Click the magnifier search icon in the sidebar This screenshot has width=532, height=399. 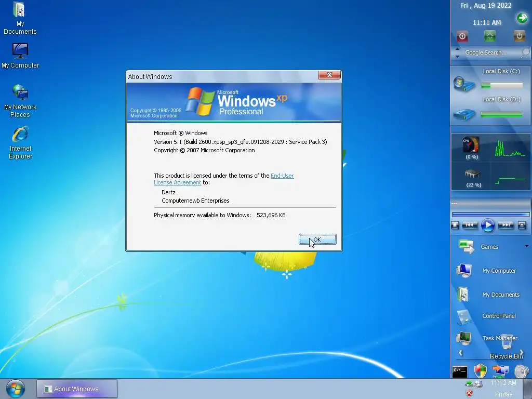coord(525,52)
